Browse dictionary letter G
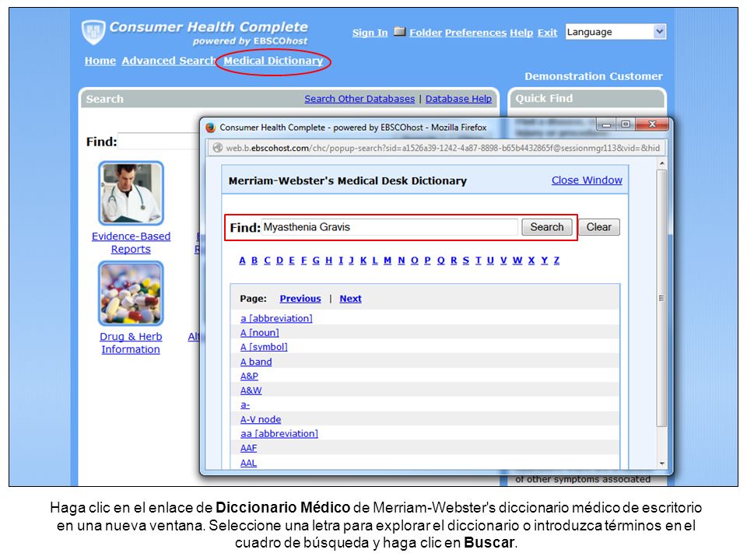The image size is (747, 560). pyautogui.click(x=316, y=261)
